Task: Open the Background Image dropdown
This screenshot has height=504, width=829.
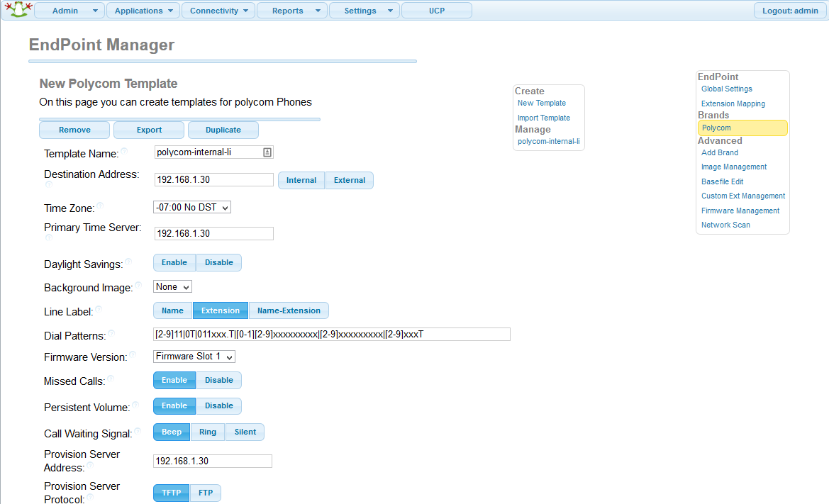Action: 172,287
